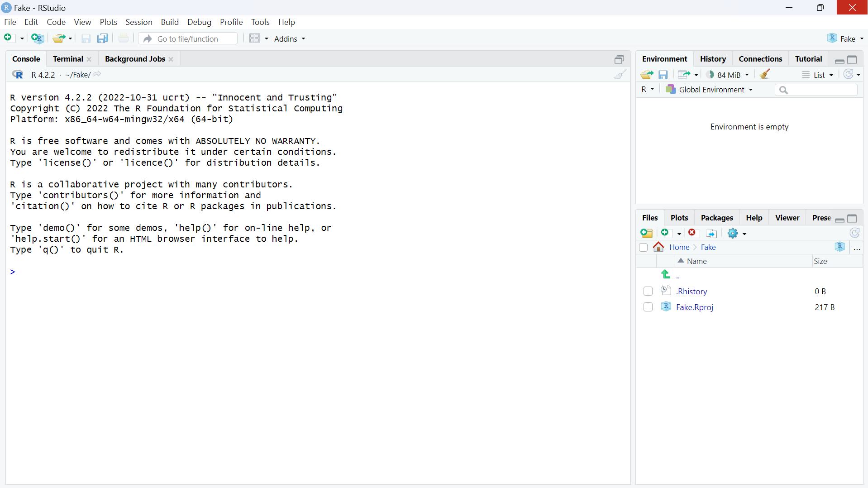Expand the Import Dataset dropdown arrow
This screenshot has width=868, height=488.
tap(696, 75)
